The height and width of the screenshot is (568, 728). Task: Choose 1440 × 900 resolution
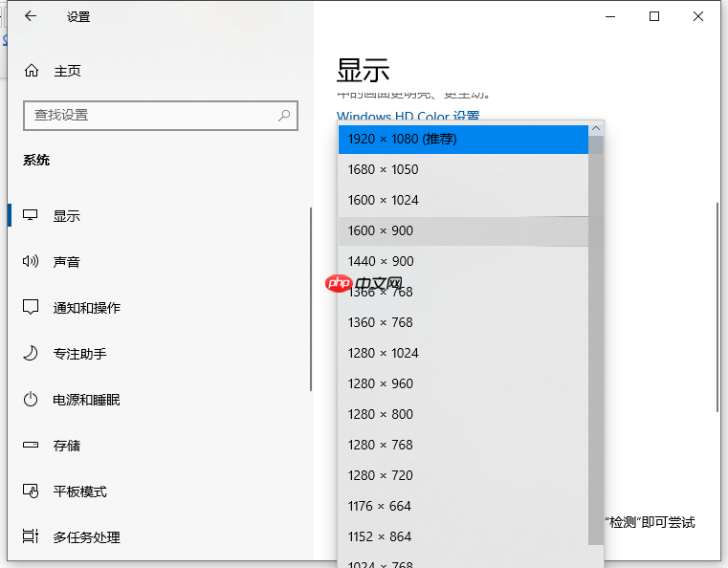click(463, 261)
